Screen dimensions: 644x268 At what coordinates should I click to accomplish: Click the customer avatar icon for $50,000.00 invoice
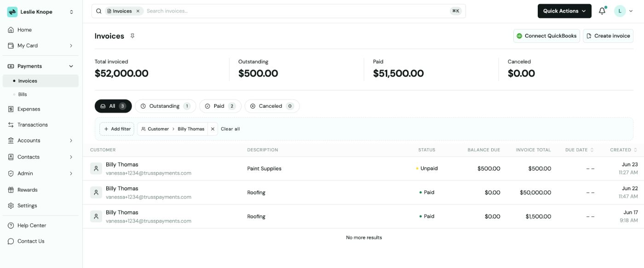tap(96, 192)
